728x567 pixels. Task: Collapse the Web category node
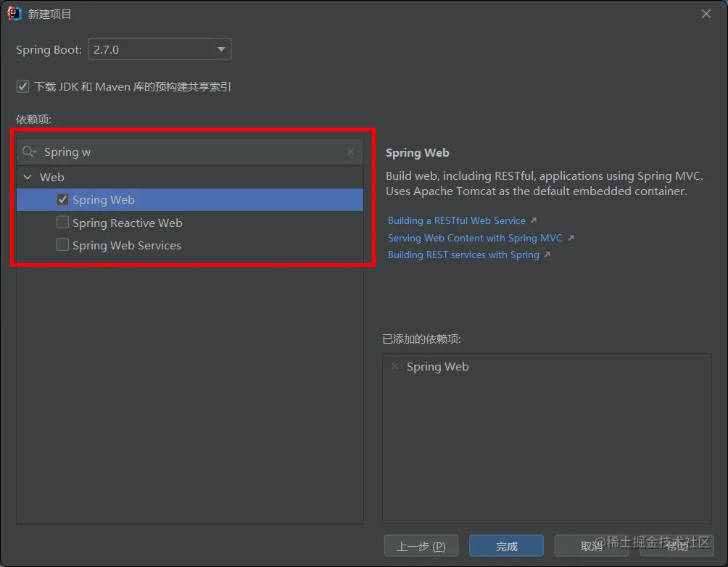click(28, 177)
